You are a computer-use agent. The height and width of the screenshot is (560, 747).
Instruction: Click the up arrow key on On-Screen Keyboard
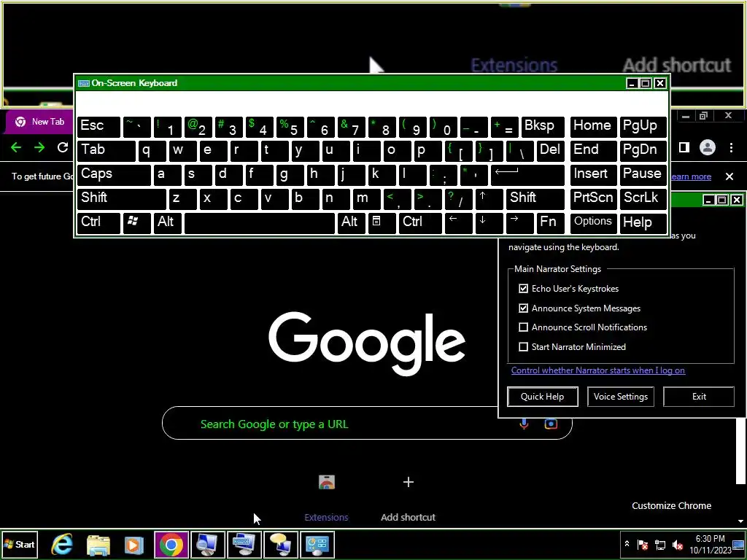click(489, 199)
